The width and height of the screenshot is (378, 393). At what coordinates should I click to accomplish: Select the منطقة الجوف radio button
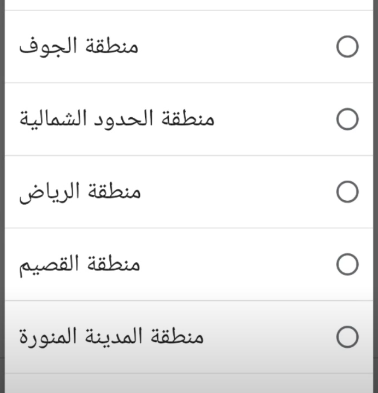pyautogui.click(x=347, y=47)
